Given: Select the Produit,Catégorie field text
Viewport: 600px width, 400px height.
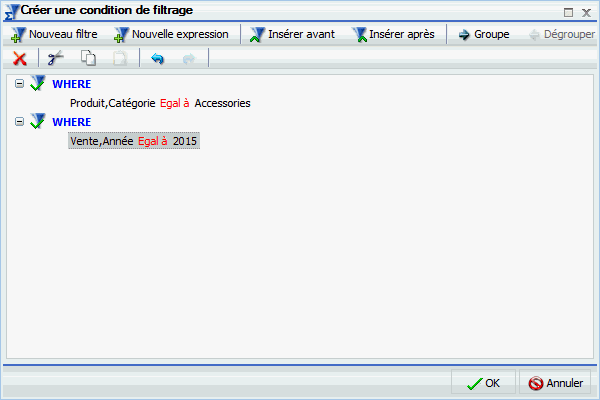Looking at the screenshot, I should [112, 103].
